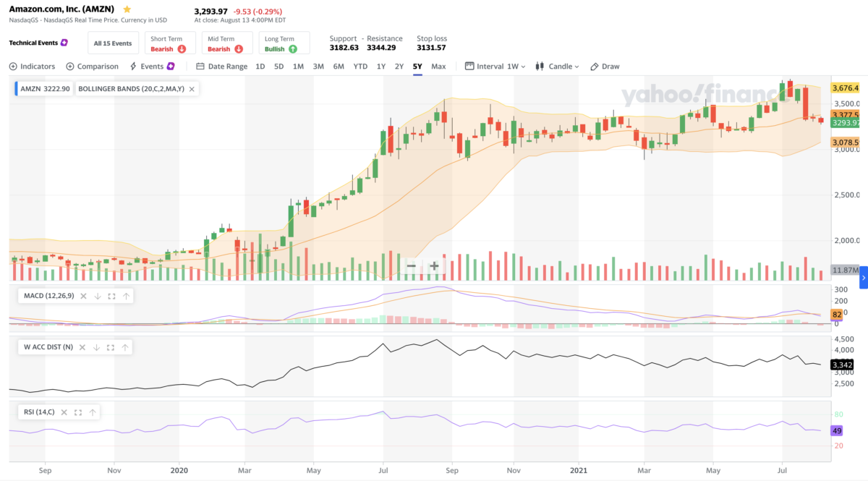The image size is (868, 481).
Task: Close the MACD indicator panel
Action: [x=83, y=296]
